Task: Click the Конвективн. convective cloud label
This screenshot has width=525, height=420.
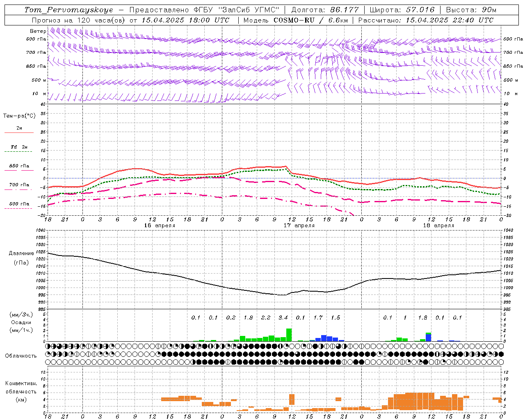Action: [x=21, y=383]
